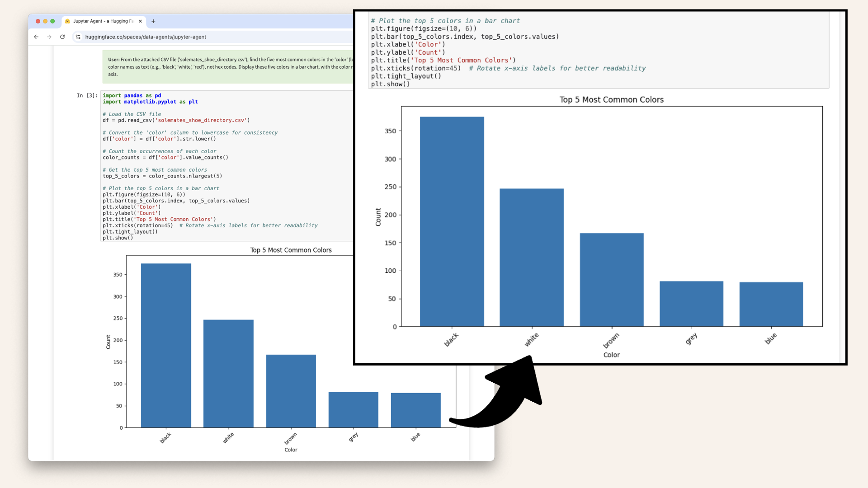Click plt.show() line in browser notebook

click(x=118, y=238)
